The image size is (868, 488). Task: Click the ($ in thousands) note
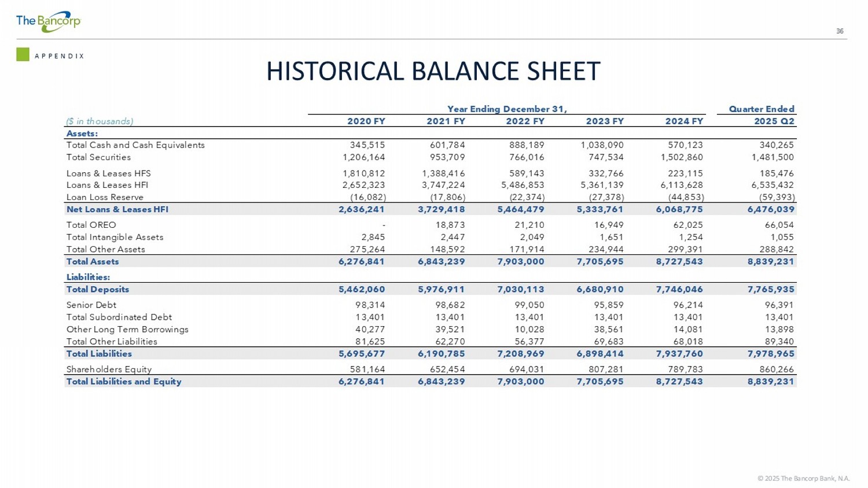click(x=100, y=121)
